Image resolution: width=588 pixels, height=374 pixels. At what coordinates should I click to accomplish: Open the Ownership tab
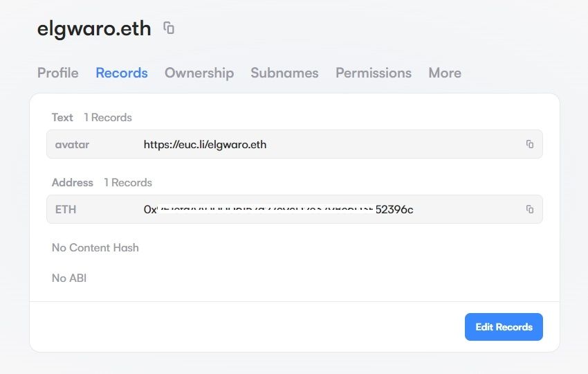click(x=199, y=73)
